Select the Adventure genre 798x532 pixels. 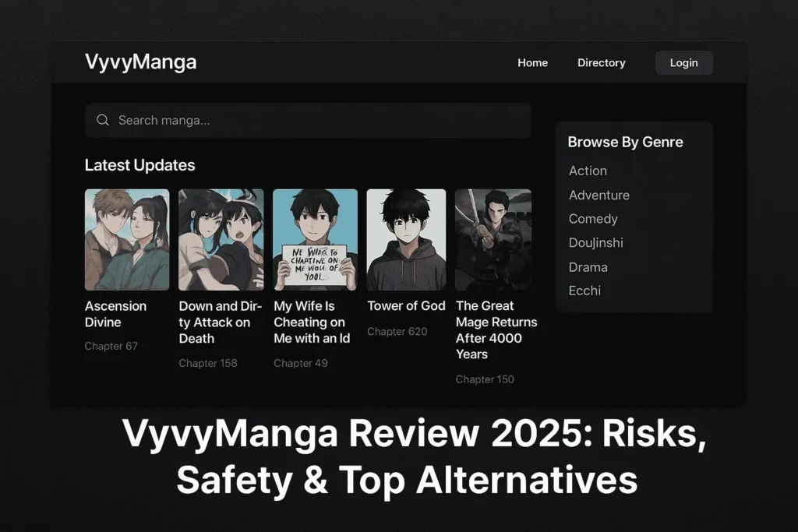[598, 195]
